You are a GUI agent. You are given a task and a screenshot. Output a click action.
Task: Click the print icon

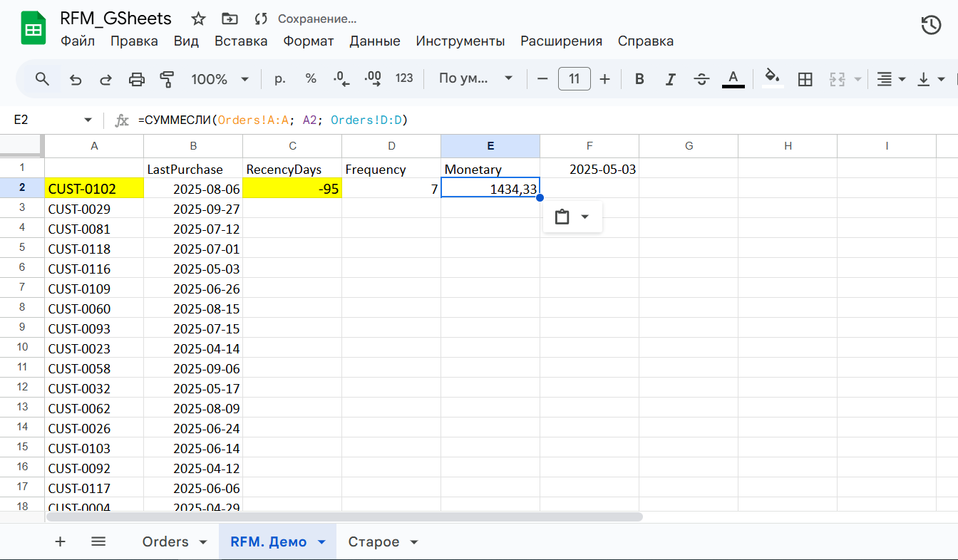pos(136,79)
